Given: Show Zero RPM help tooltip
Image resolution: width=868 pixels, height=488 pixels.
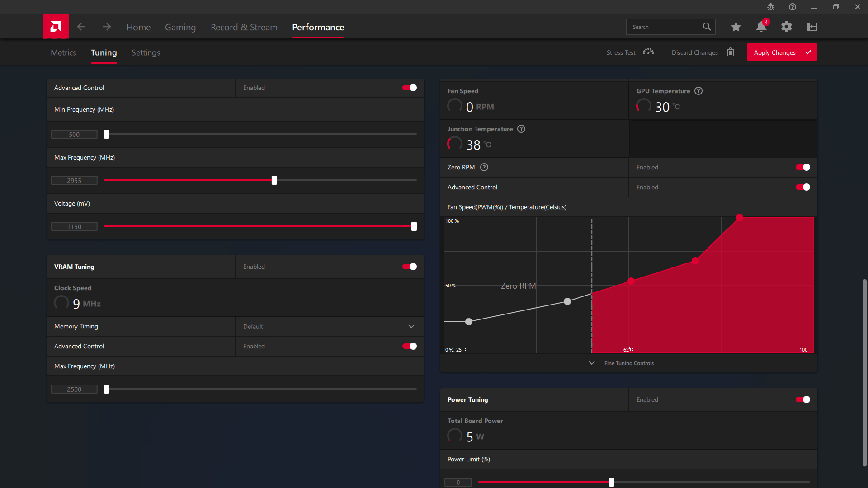Looking at the screenshot, I should point(484,167).
